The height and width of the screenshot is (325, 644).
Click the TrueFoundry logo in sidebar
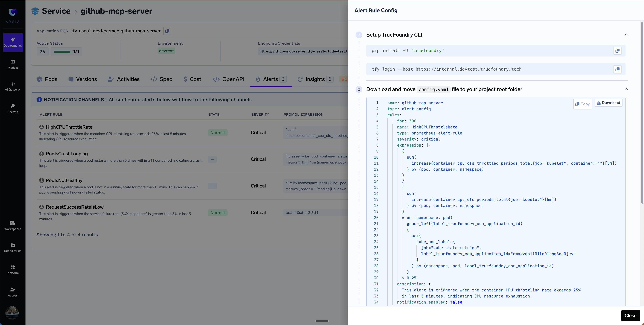(x=13, y=12)
